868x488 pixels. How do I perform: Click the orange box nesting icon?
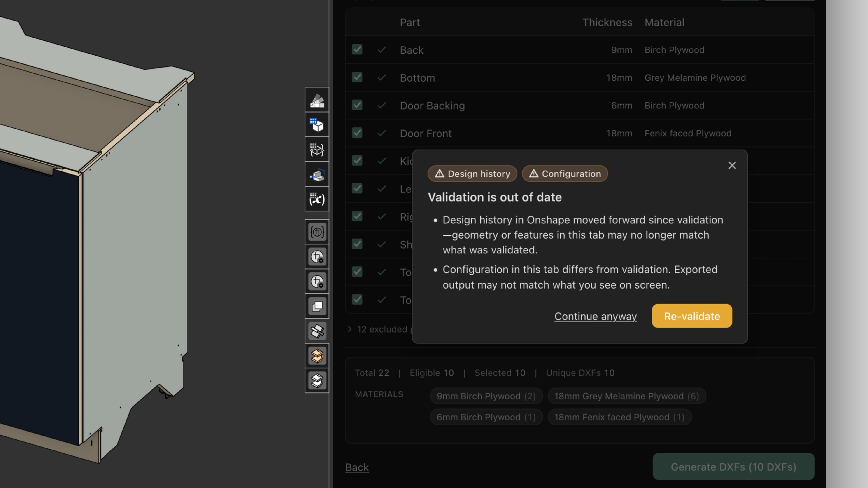pyautogui.click(x=317, y=355)
